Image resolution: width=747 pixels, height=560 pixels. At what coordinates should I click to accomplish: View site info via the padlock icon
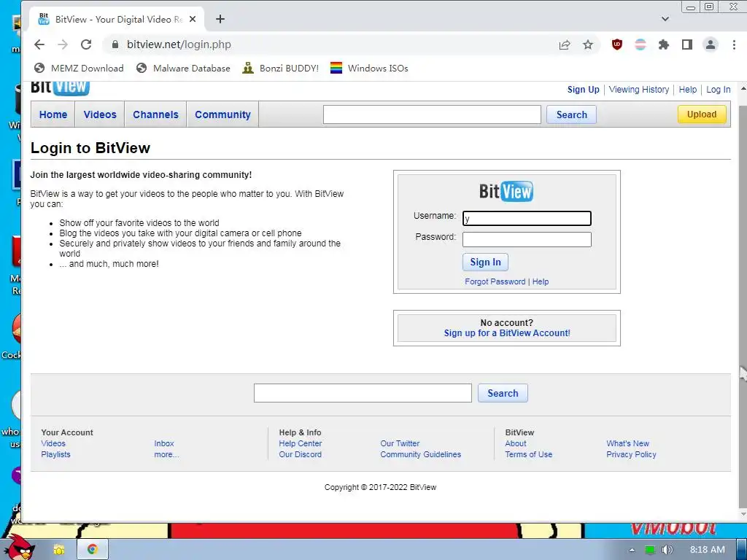[x=115, y=44]
